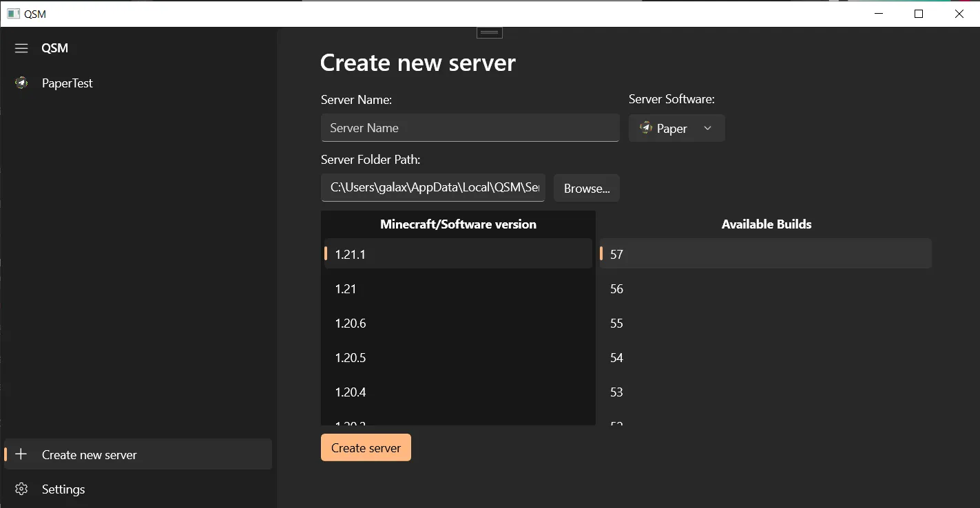Focus the Server Name input field
The image size is (980, 508).
(470, 128)
